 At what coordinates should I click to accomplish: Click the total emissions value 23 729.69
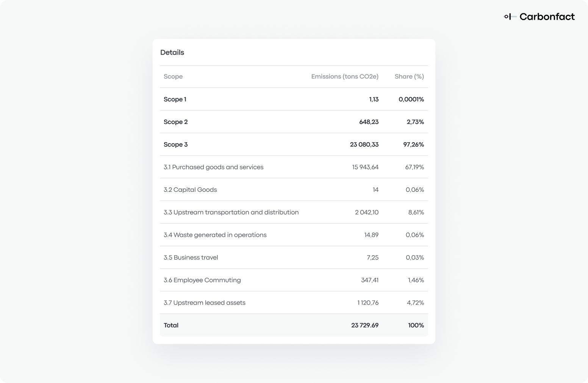(x=365, y=325)
